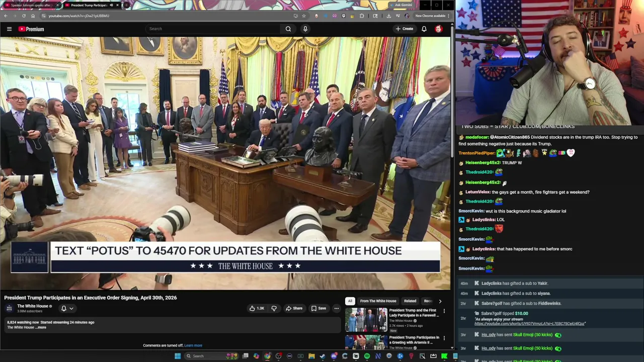Show more filter chips with right chevron
Viewport: 644px width, 362px height.
440,301
